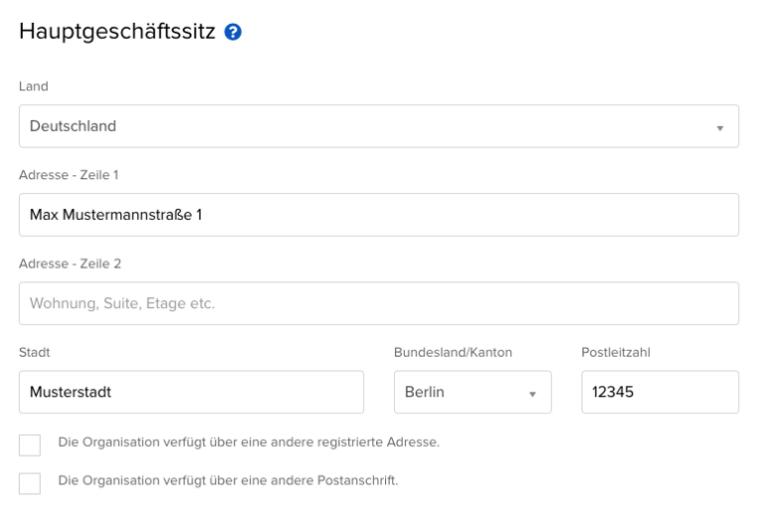Click the arrow in the Land field

pos(719,128)
